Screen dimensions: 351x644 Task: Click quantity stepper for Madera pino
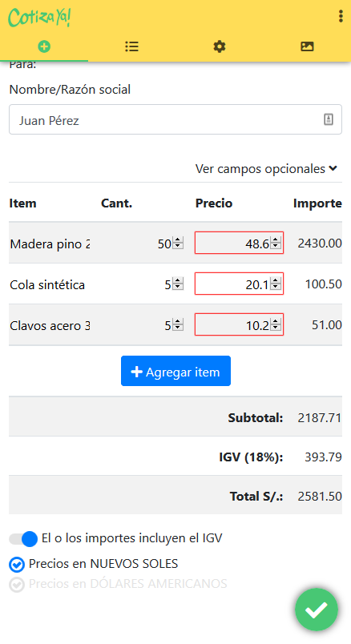point(178,243)
